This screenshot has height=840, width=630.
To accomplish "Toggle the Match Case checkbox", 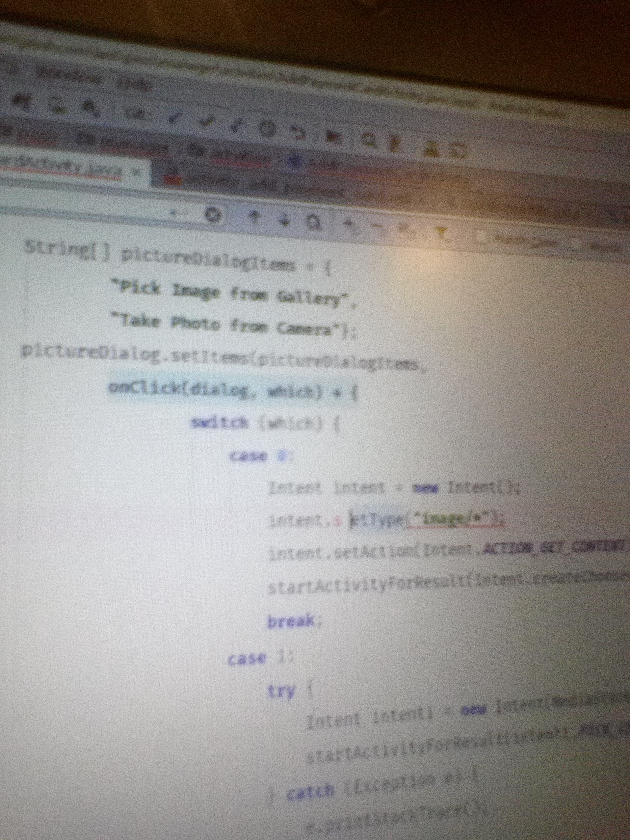I will (481, 237).
